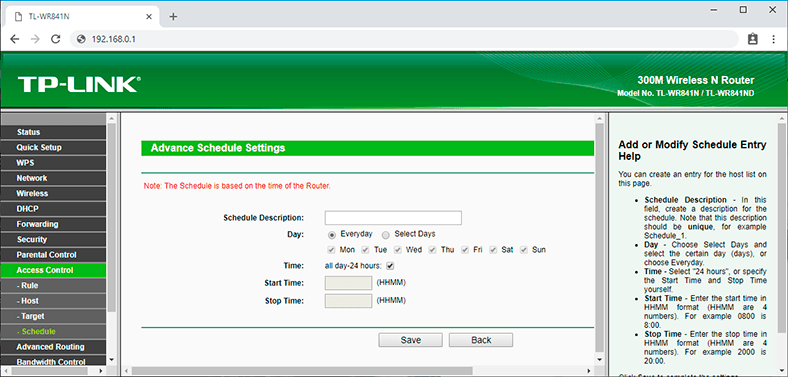Open the Schedule submenu
Screen dimensions: 788x377
click(53, 331)
